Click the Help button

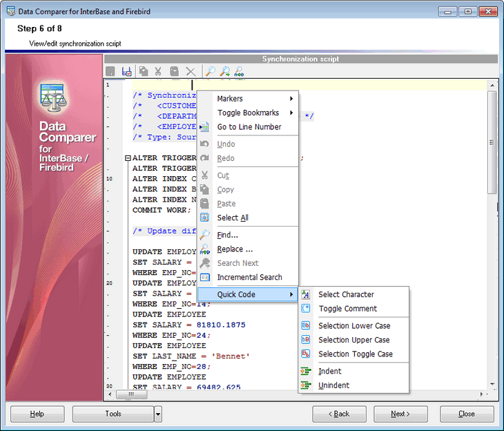pyautogui.click(x=37, y=414)
